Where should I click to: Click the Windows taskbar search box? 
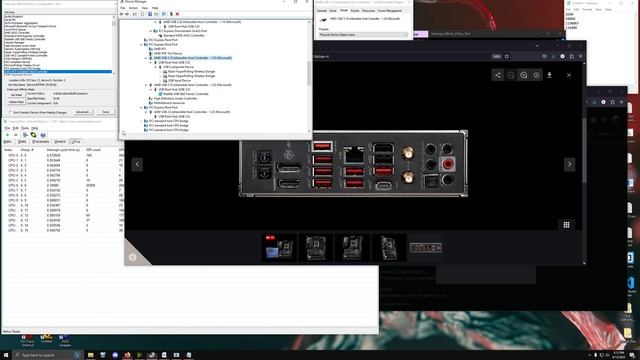47,355
